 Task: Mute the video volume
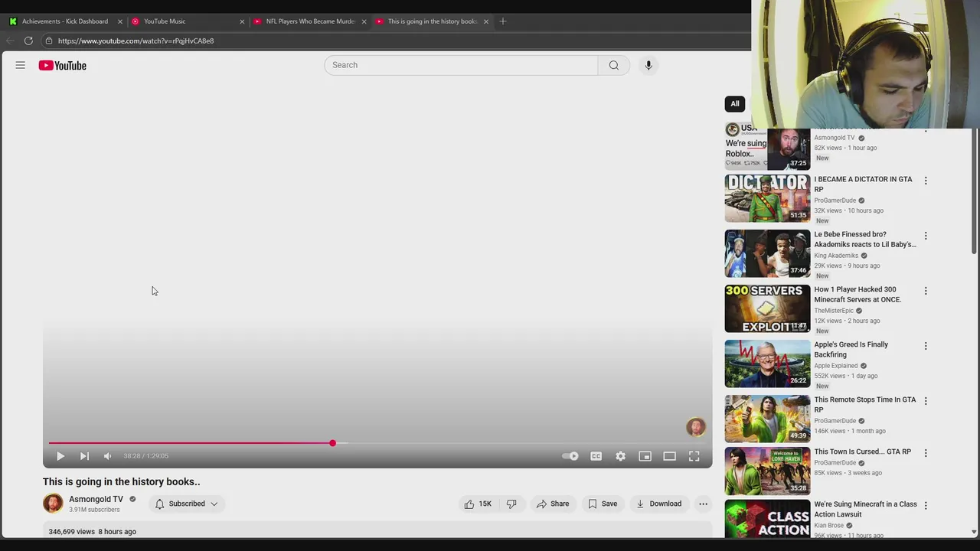click(108, 456)
